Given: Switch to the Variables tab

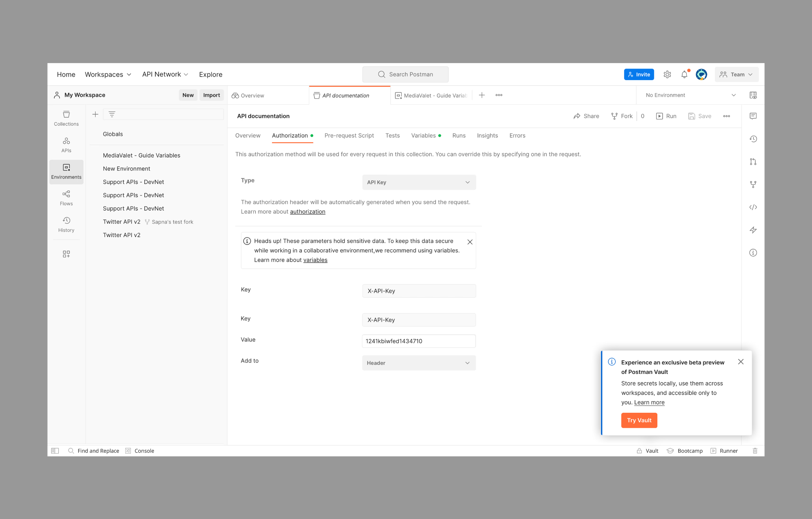Looking at the screenshot, I should pyautogui.click(x=426, y=136).
